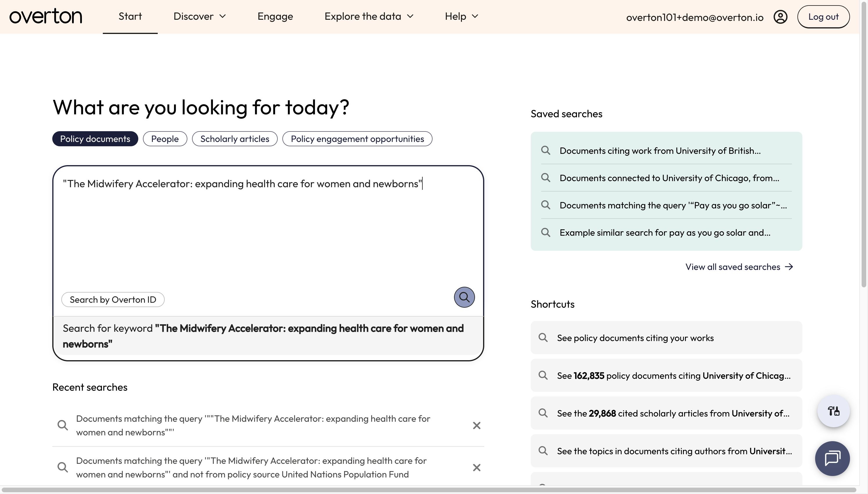The height and width of the screenshot is (494, 868).
Task: Open the user account profile icon
Action: pos(781,17)
